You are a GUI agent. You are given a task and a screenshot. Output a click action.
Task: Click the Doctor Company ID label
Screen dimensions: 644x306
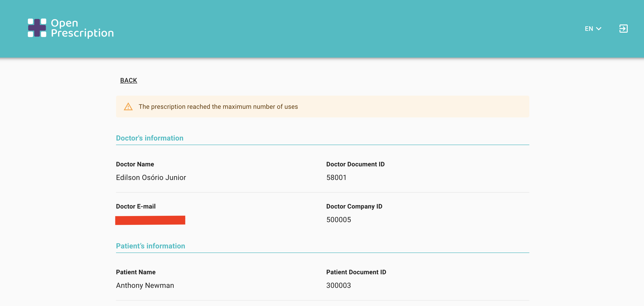(354, 206)
